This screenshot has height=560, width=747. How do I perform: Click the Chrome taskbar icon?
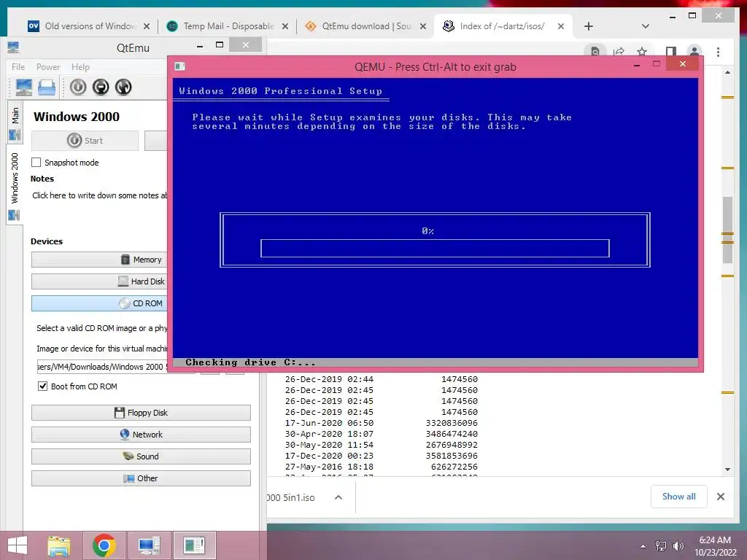click(x=104, y=545)
